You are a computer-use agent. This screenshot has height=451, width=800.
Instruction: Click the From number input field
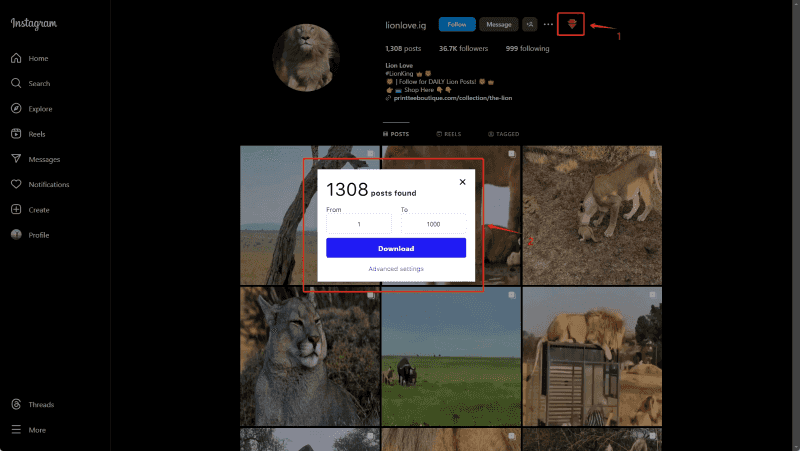(x=359, y=224)
